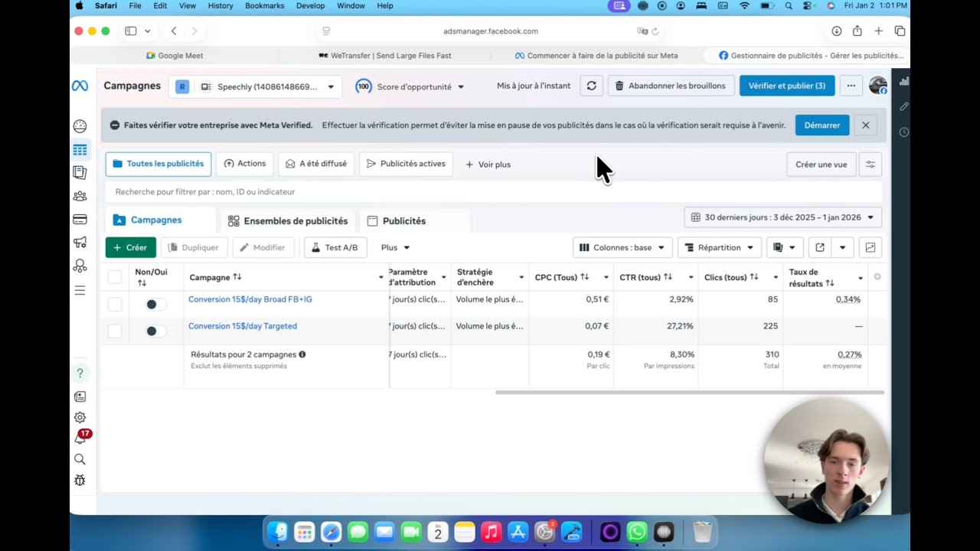Open the Actions view tab
Screen dimensions: 980x551
click(x=245, y=164)
